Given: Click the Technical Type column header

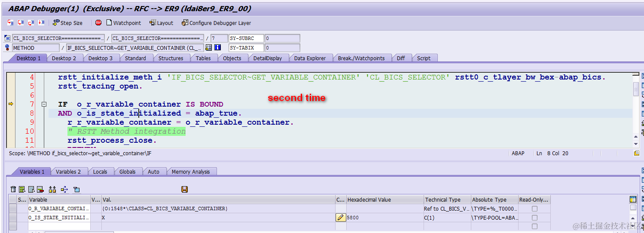Looking at the screenshot, I should pos(447,199).
